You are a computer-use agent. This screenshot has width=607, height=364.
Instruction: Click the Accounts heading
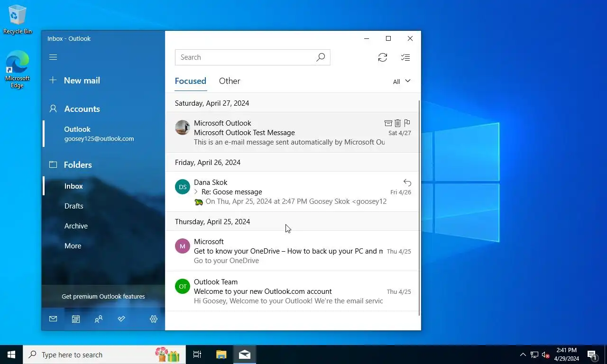82,109
